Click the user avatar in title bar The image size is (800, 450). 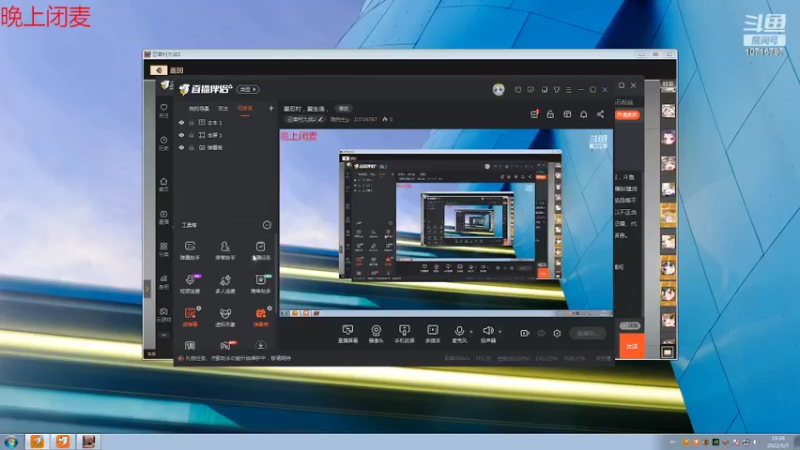[498, 90]
